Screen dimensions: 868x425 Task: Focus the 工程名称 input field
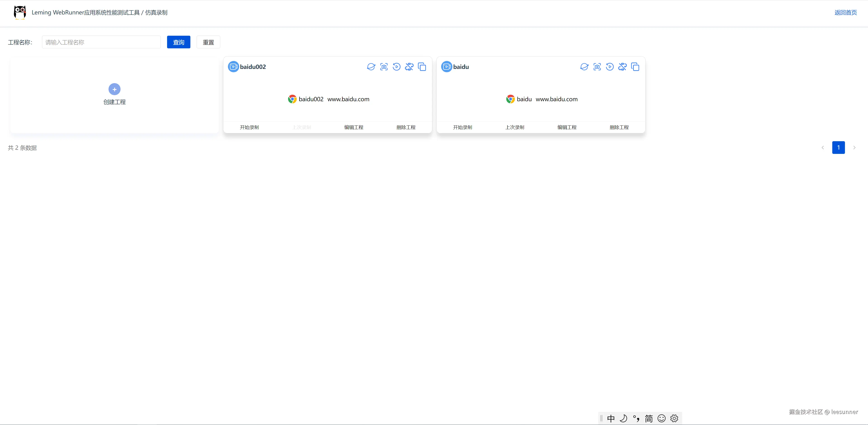coord(101,42)
